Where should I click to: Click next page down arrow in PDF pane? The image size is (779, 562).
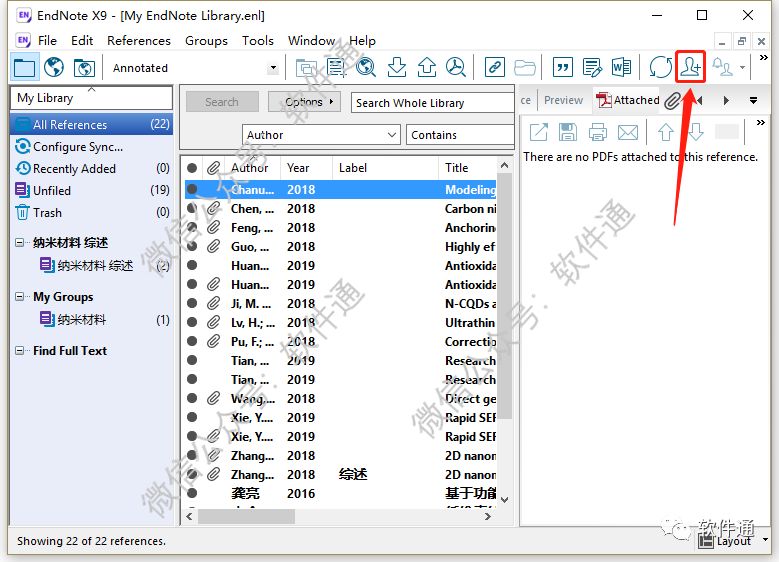696,132
